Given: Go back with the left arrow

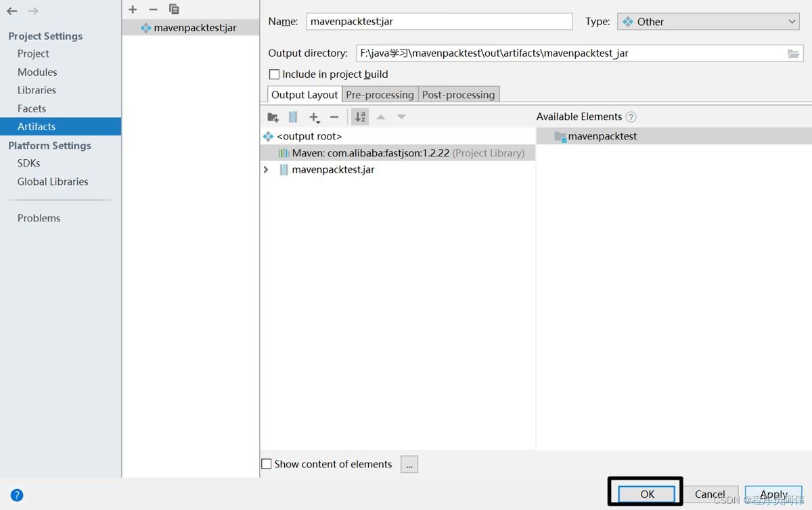Looking at the screenshot, I should 12,11.
